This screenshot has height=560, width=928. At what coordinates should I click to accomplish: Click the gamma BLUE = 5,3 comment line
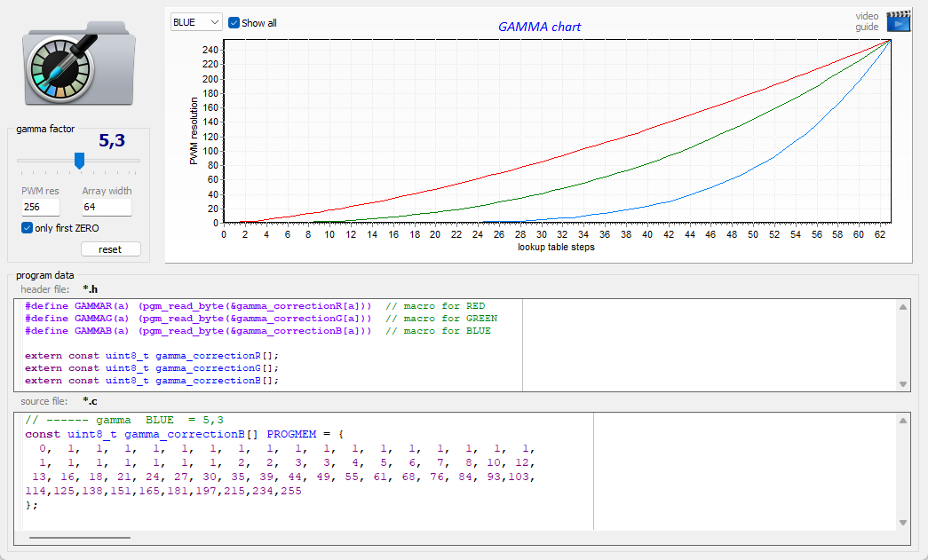point(124,420)
